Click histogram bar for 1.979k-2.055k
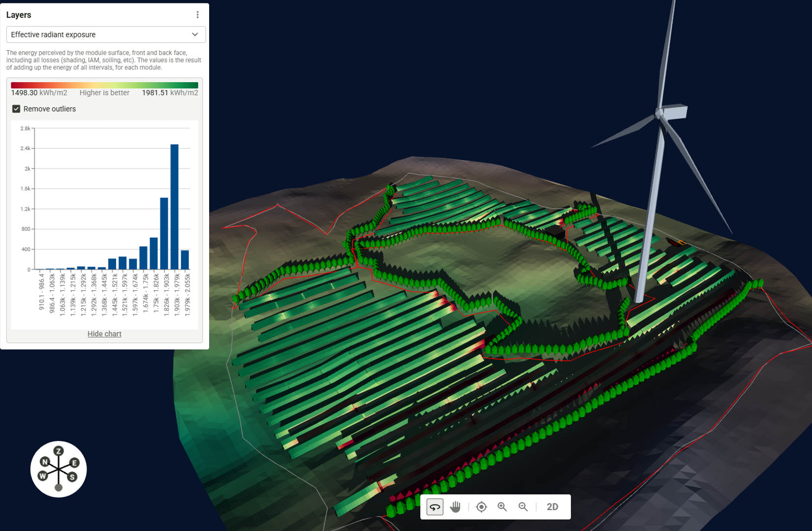Image resolution: width=812 pixels, height=531 pixels. [x=185, y=260]
